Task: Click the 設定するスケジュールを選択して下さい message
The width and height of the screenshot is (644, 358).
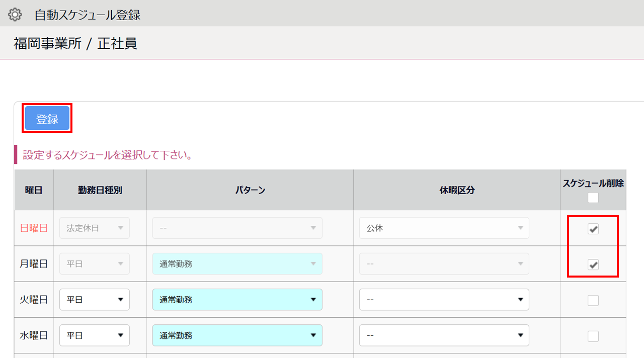Action: point(108,155)
